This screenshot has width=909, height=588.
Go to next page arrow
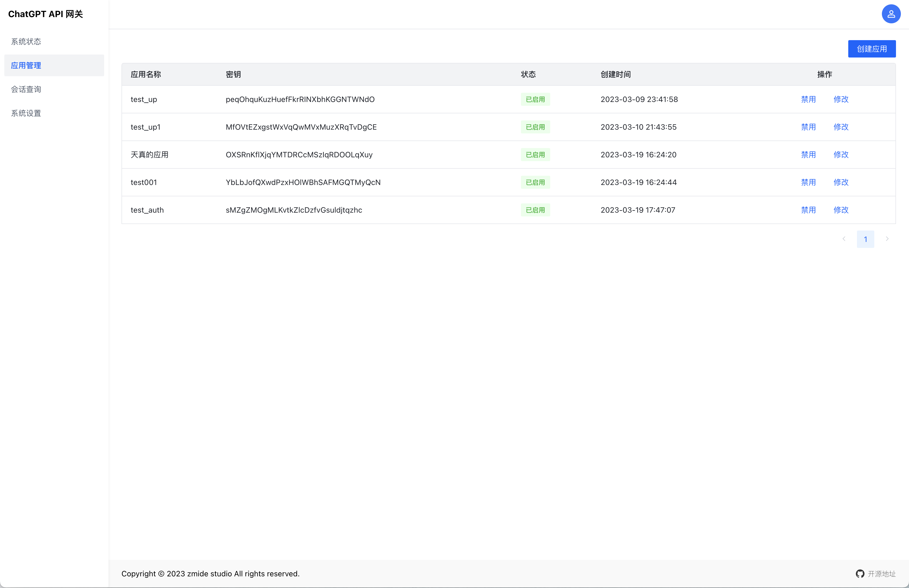(887, 239)
